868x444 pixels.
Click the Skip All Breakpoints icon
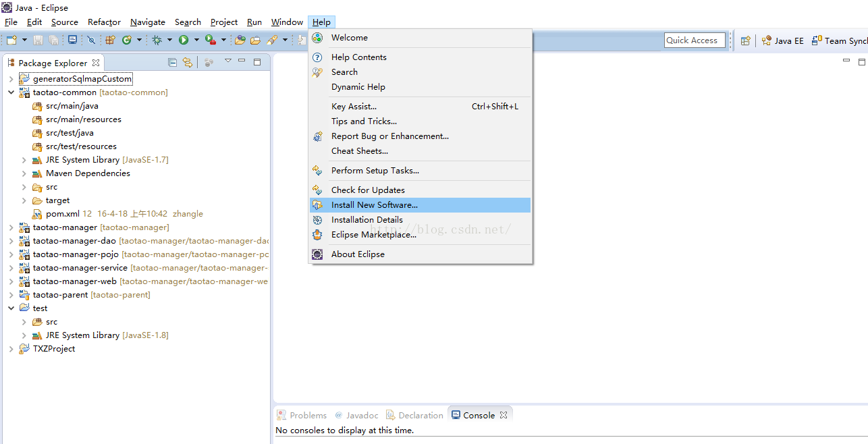[x=91, y=40]
